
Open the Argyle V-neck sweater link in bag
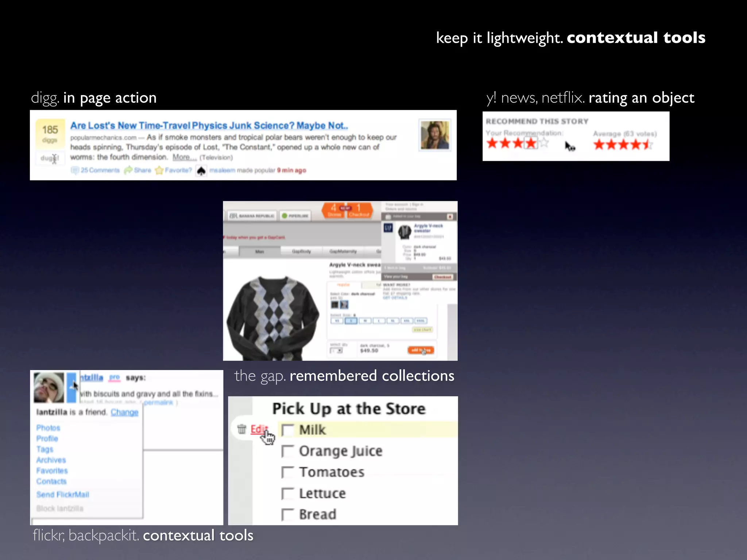click(x=428, y=228)
